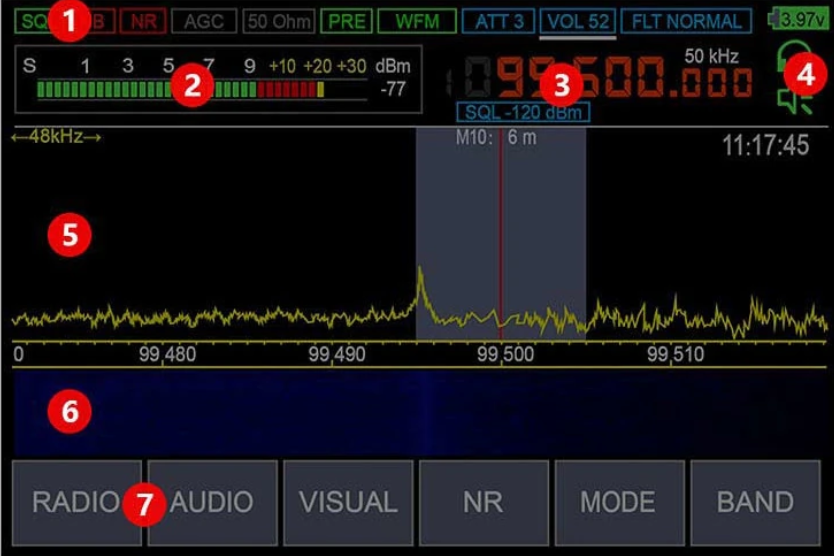The width and height of the screenshot is (834, 556).
Task: Click the SQL -120 dBm squelch field
Action: pyautogui.click(x=522, y=111)
